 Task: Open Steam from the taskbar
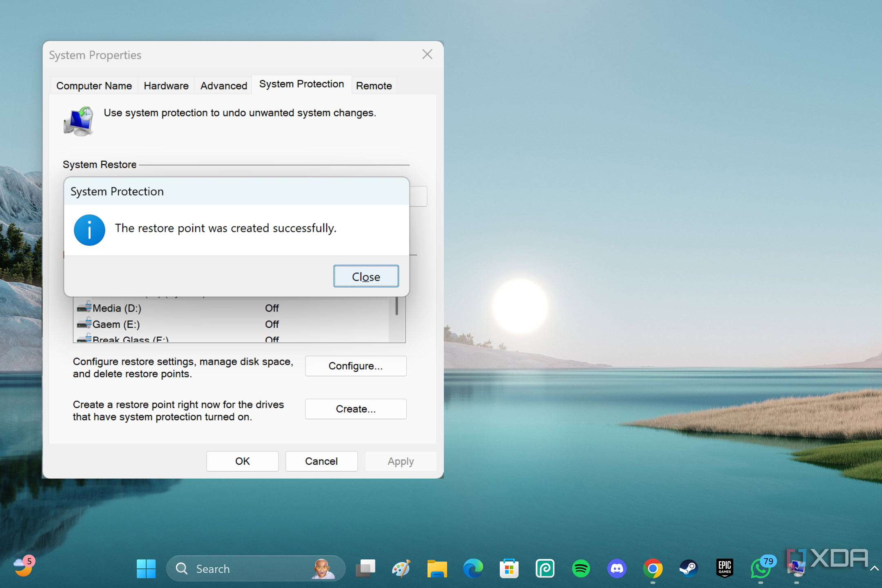[689, 568]
